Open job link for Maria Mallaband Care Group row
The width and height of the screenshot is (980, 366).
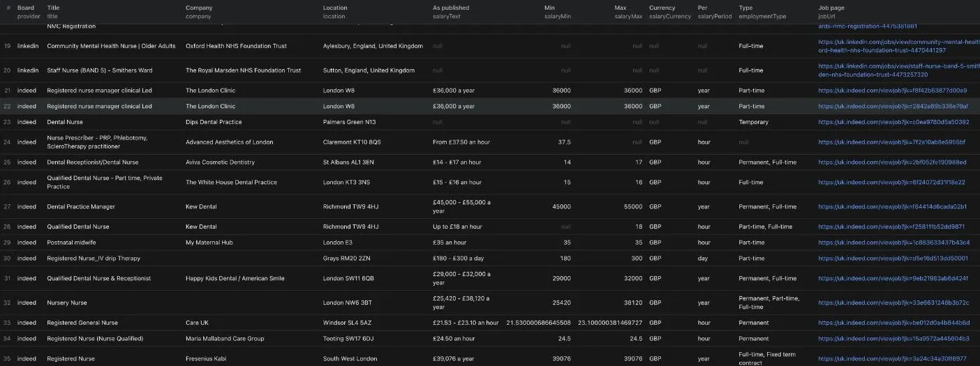[x=894, y=338]
